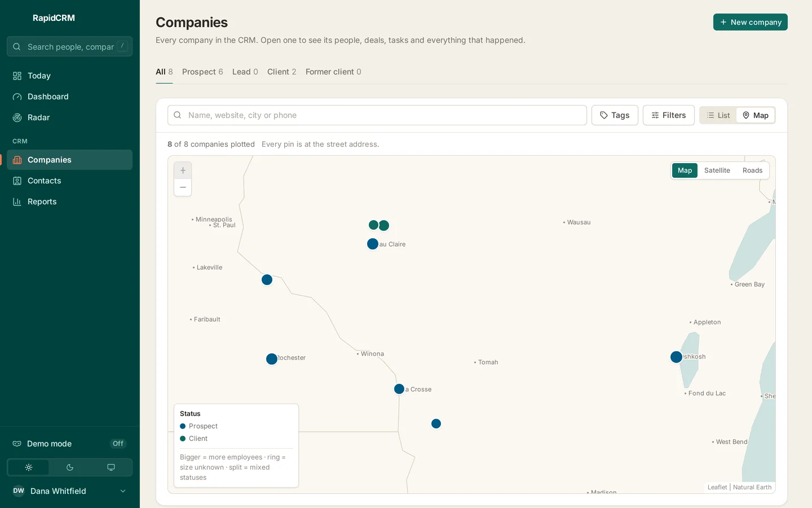Click the Client color dot in legend
Viewport: 812px width, 508px height.
click(x=183, y=439)
